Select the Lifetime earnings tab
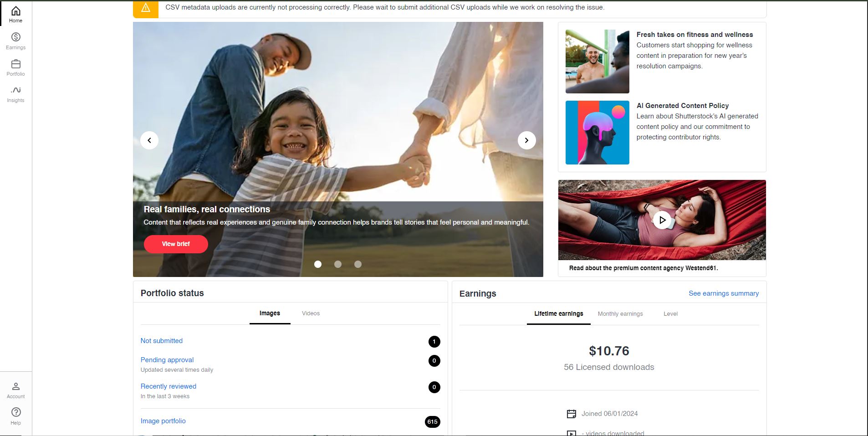 [x=558, y=314]
